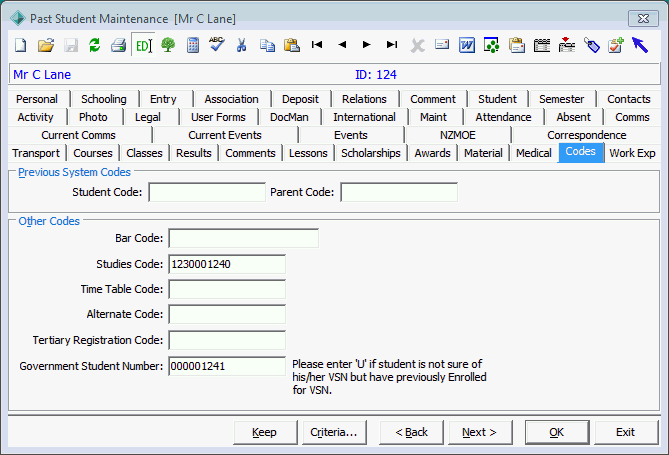Image resolution: width=669 pixels, height=455 pixels.
Task: Click the Studies Code field 1230001240
Action: [227, 264]
